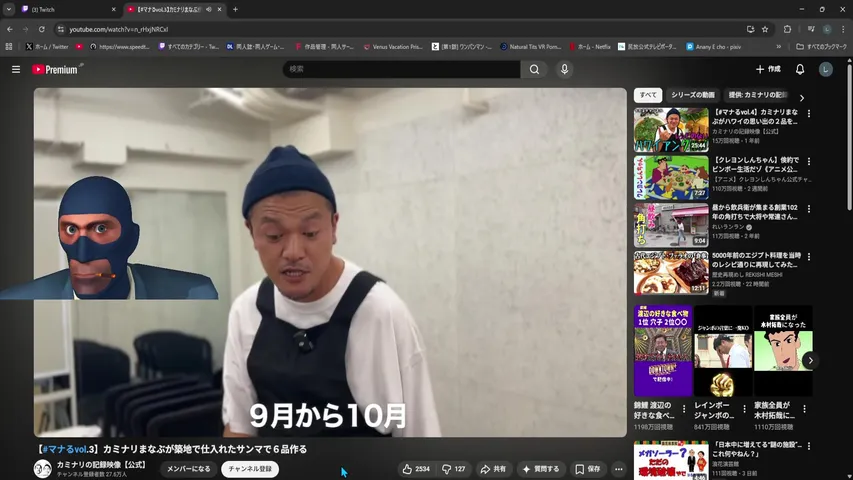This screenshot has height=480, width=853.
Task: Open the install/cast icon in address bar
Action: coord(750,29)
